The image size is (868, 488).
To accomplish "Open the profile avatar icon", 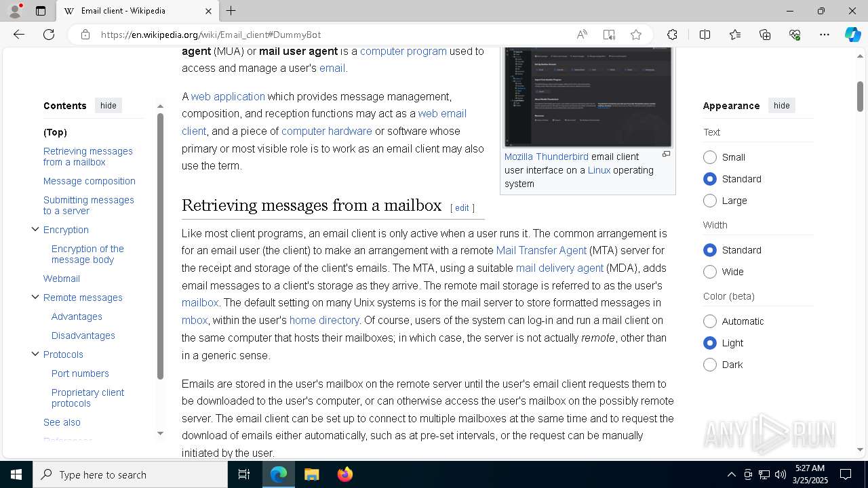I will pos(15,11).
